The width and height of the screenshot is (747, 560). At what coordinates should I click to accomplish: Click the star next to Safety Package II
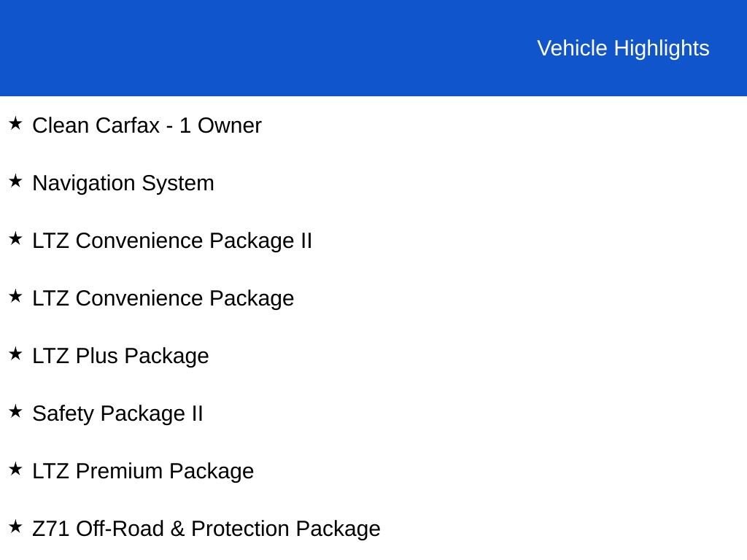click(15, 411)
